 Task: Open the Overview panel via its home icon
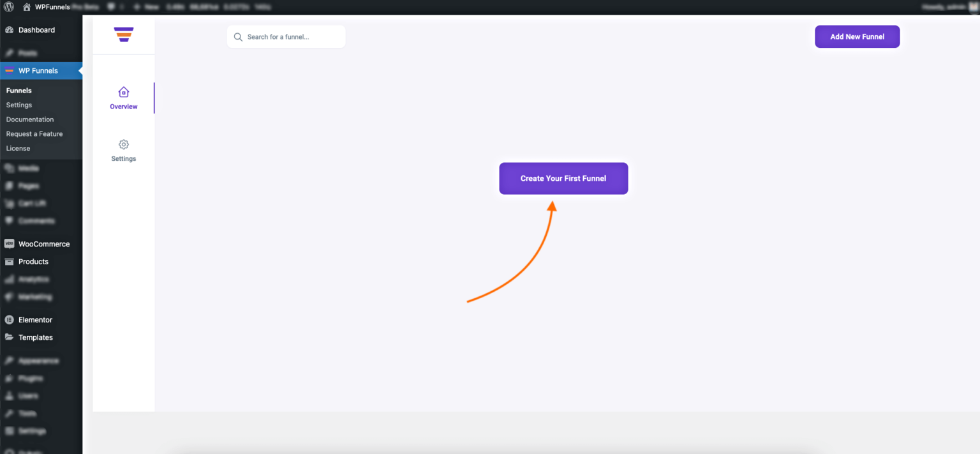(123, 91)
